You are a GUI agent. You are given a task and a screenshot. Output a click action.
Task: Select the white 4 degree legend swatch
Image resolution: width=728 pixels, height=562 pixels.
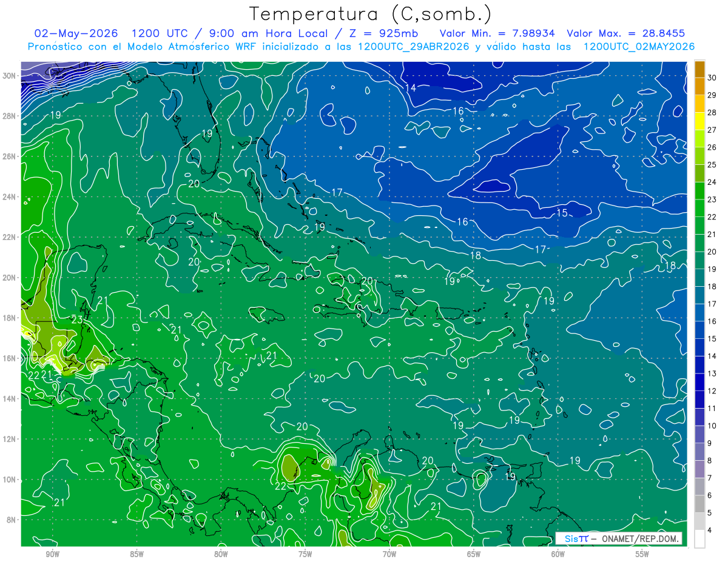point(699,539)
